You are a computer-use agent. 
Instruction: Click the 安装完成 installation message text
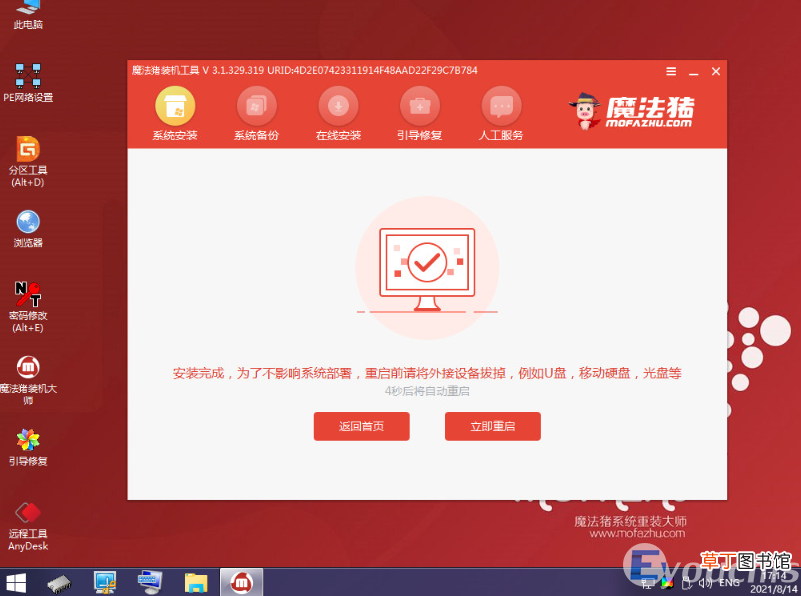427,373
